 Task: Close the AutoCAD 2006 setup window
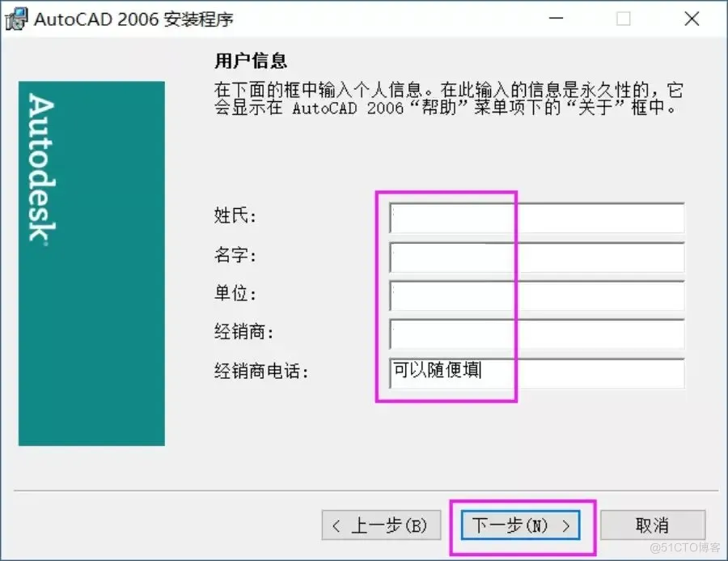click(x=692, y=19)
